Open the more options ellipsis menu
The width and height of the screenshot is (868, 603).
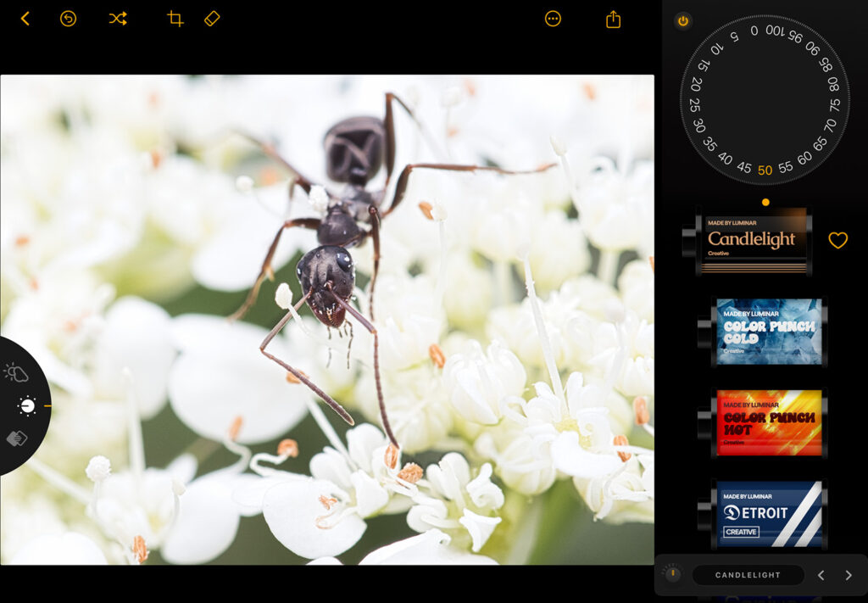(553, 19)
